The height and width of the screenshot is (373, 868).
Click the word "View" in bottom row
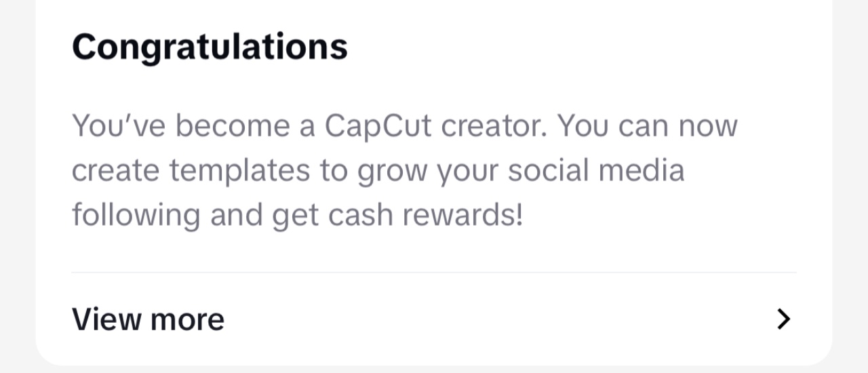click(107, 319)
